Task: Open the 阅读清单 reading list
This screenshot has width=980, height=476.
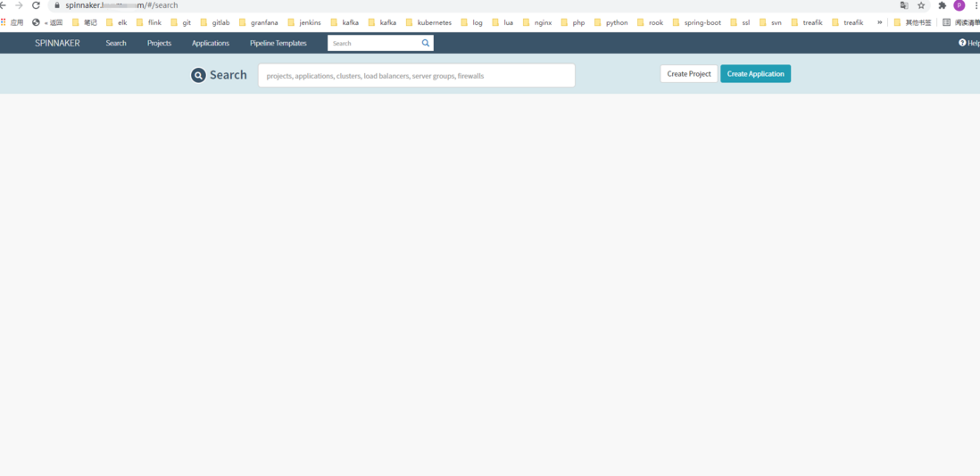Action: 961,22
